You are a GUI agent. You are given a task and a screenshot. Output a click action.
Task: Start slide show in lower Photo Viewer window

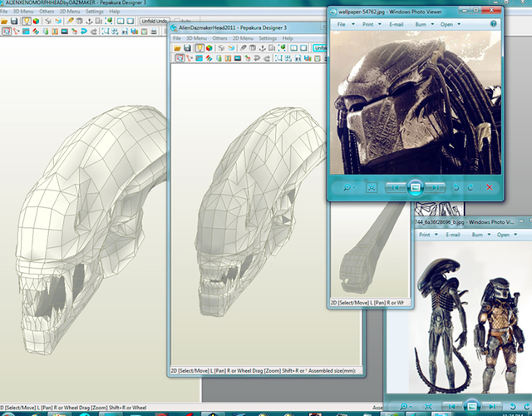click(472, 407)
